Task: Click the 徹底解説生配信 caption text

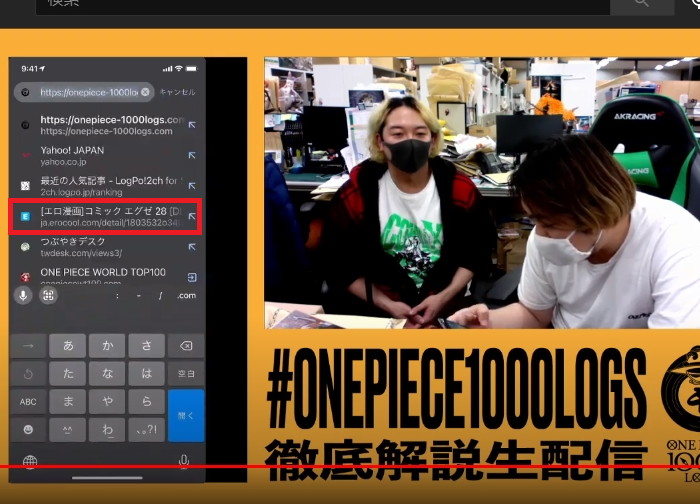Action: coord(455,460)
